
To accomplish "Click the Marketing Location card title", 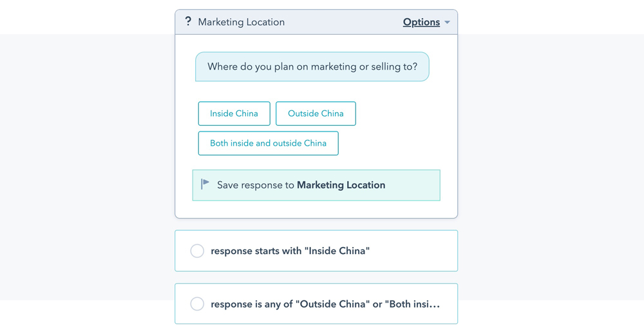I will pyautogui.click(x=241, y=22).
